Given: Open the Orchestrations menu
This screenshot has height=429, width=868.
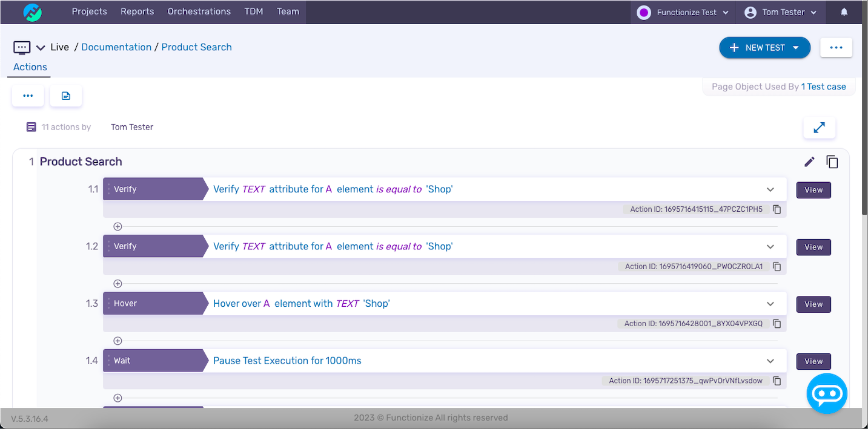Looking at the screenshot, I should coord(199,11).
